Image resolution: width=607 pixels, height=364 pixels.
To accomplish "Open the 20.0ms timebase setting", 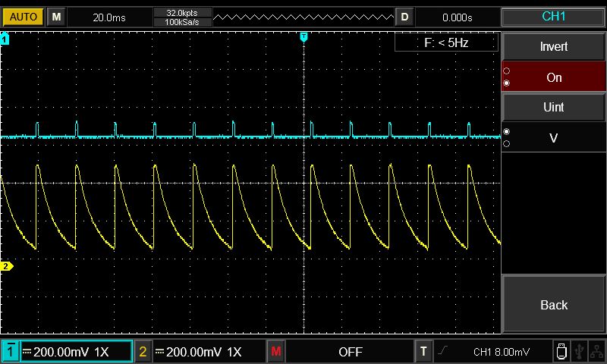I will [x=110, y=17].
